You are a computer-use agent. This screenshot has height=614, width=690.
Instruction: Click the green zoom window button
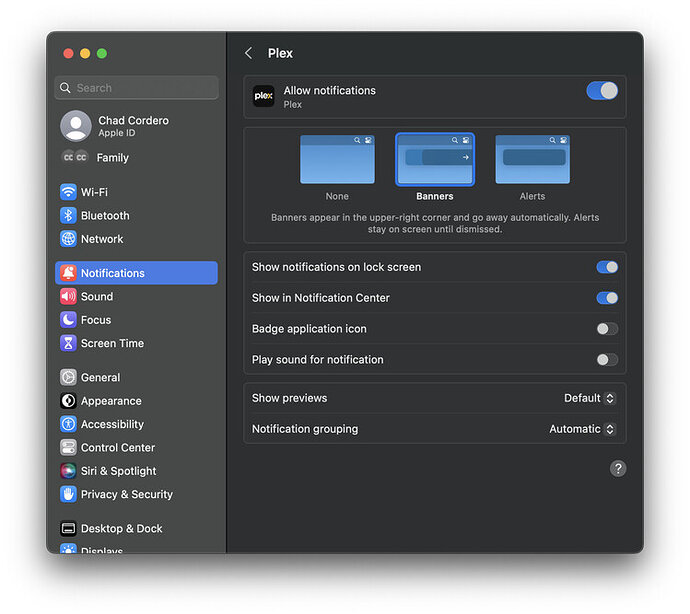(x=102, y=53)
